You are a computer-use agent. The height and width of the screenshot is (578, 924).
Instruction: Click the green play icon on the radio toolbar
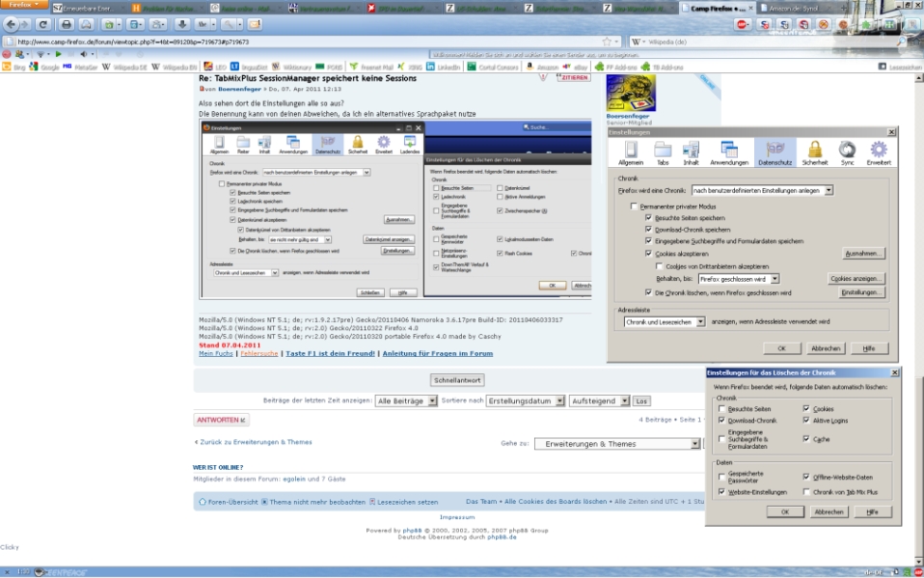click(58, 54)
